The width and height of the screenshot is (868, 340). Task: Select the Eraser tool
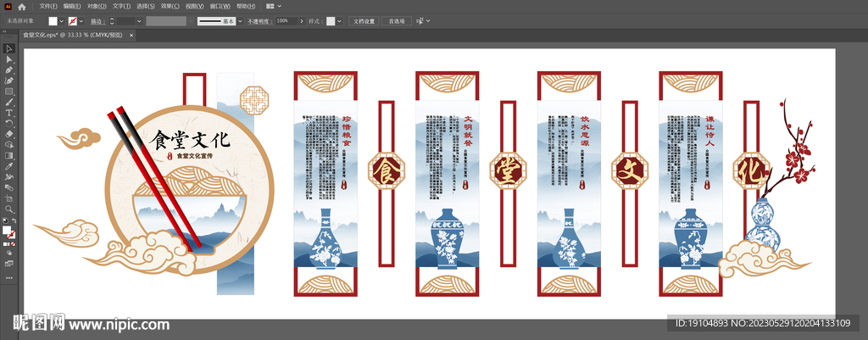click(8, 135)
